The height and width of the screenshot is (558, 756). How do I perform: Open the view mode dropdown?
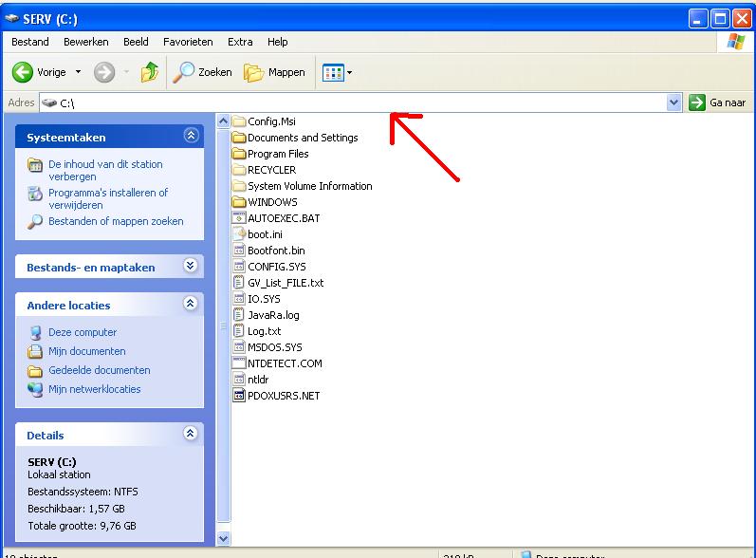350,72
